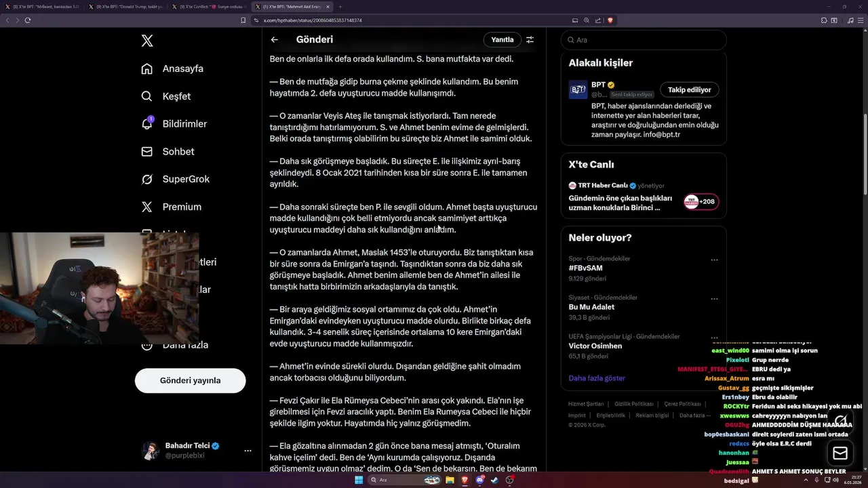The image size is (868, 488).
Task: Click browser back navigation arrow
Action: point(7,20)
